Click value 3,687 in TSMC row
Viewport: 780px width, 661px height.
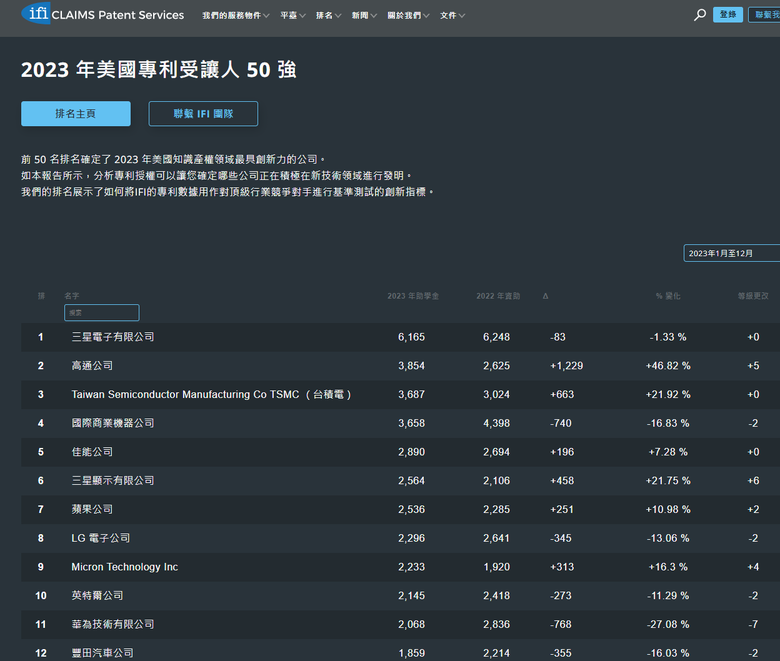411,394
